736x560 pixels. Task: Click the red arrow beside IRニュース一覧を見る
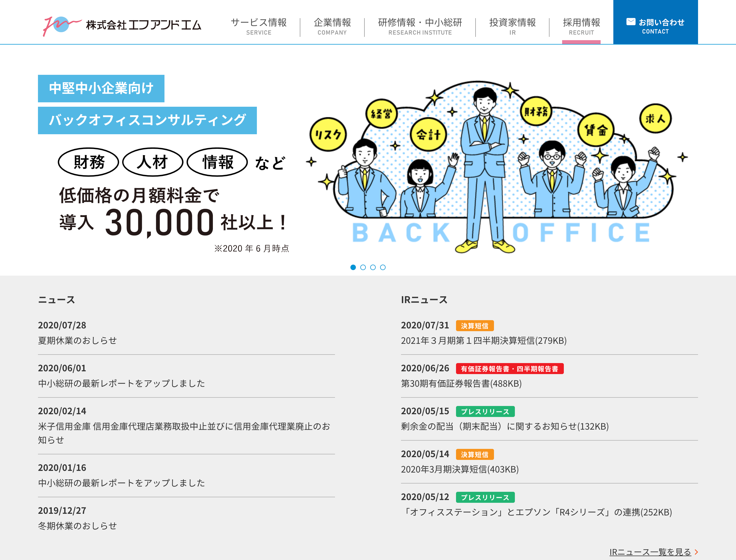click(x=696, y=552)
